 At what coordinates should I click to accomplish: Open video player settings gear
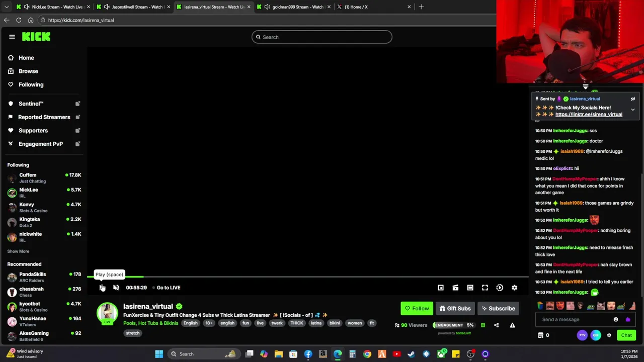point(514,288)
